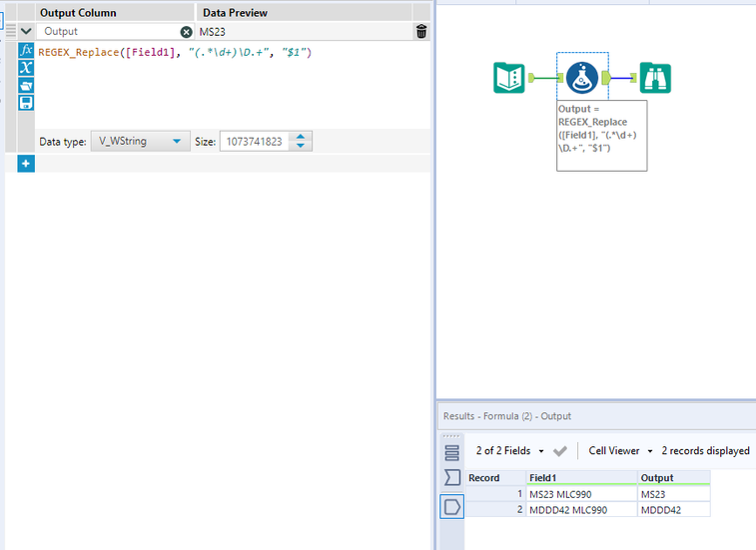756x550 pixels.
Task: Open the 2 of 2 Fields dropdown
Action: tap(510, 451)
